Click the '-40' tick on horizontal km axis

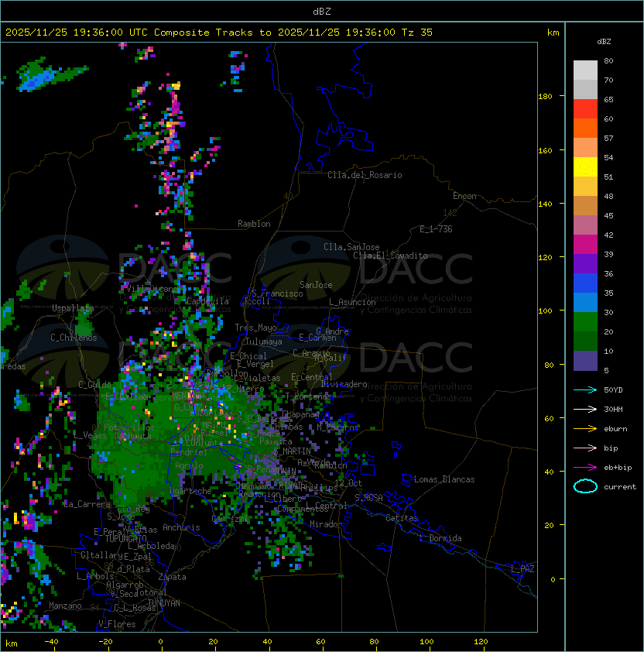point(51,642)
